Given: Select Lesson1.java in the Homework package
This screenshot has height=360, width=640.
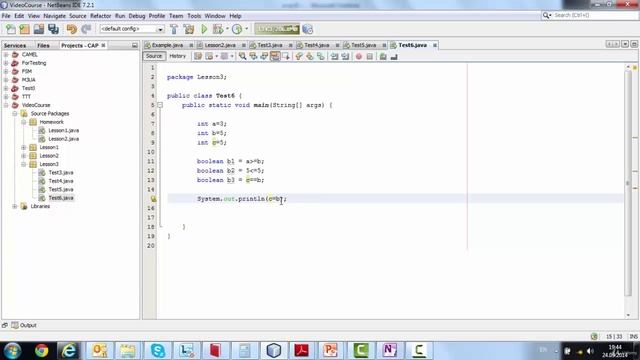Looking at the screenshot, I should pos(63,130).
